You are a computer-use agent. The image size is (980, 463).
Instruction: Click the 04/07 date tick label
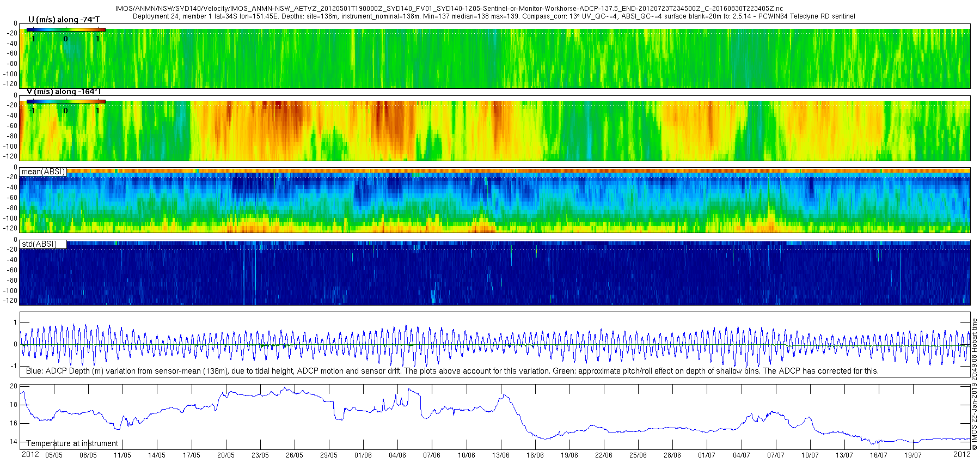(742, 455)
